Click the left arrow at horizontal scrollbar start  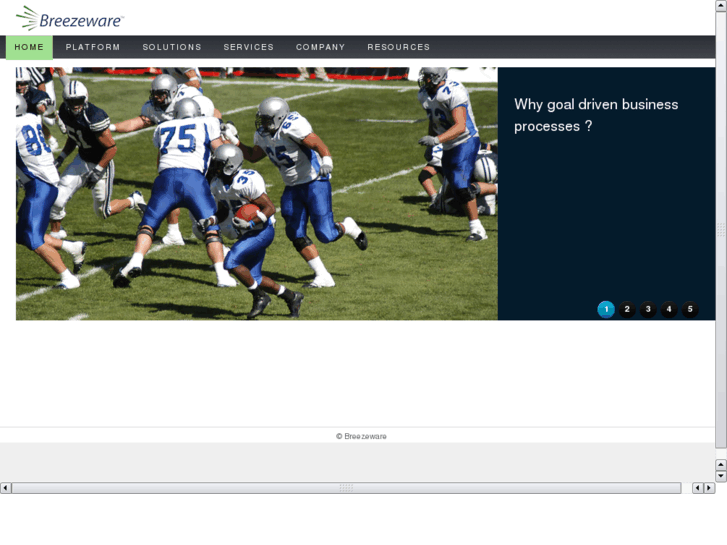click(x=5, y=487)
